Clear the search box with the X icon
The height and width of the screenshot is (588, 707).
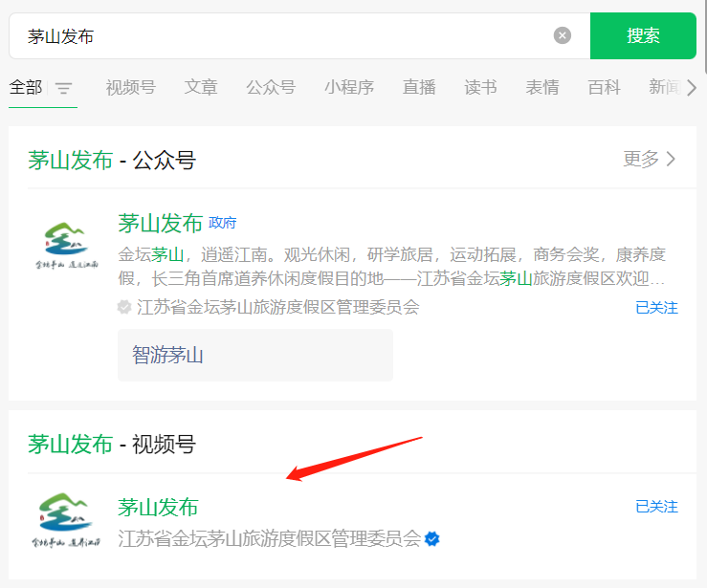[562, 35]
